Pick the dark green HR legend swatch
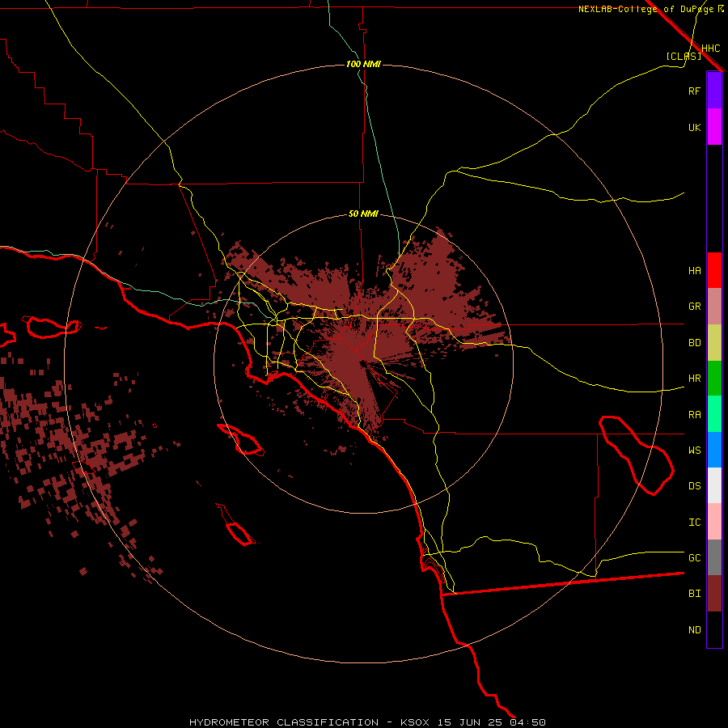The width and height of the screenshot is (728, 728). click(x=714, y=379)
